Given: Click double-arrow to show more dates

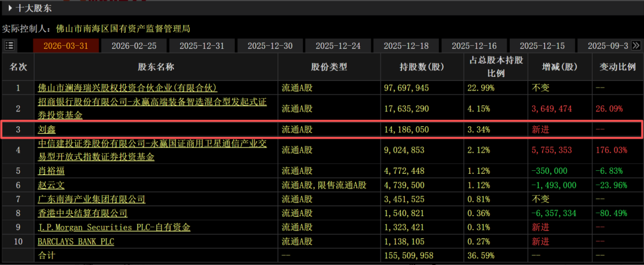Looking at the screenshot, I should point(636,45).
